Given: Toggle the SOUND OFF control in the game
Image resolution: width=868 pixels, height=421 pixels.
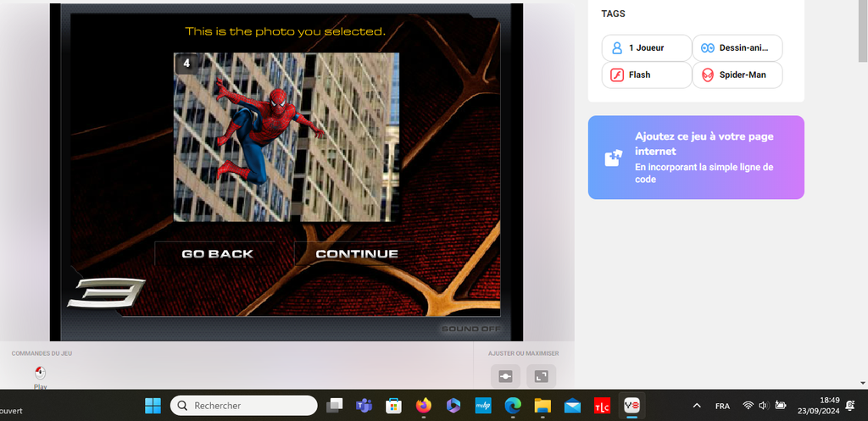Looking at the screenshot, I should coord(470,330).
